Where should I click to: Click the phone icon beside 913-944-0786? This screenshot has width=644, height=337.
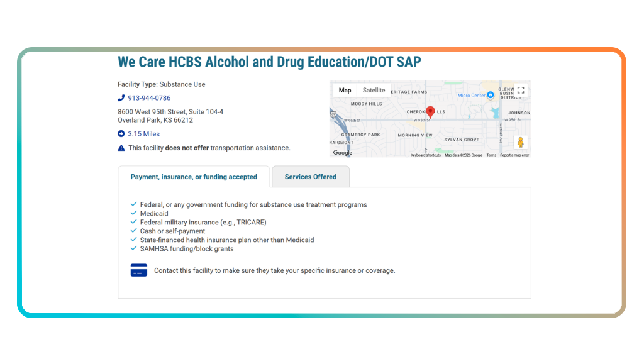pyautogui.click(x=121, y=98)
